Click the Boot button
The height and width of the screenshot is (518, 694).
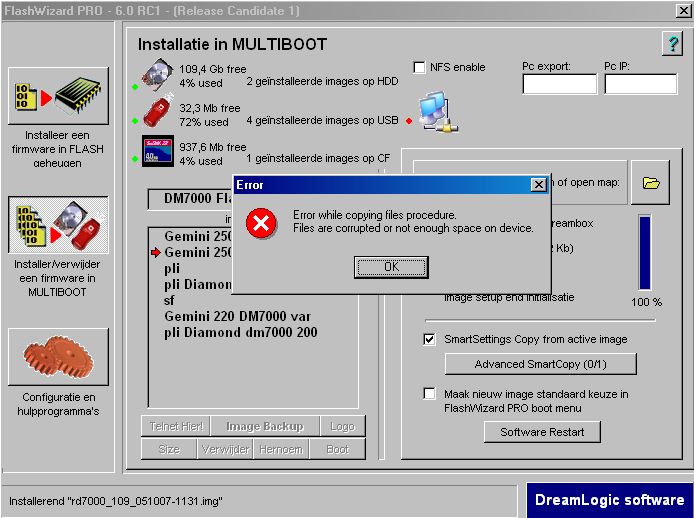pyautogui.click(x=338, y=449)
